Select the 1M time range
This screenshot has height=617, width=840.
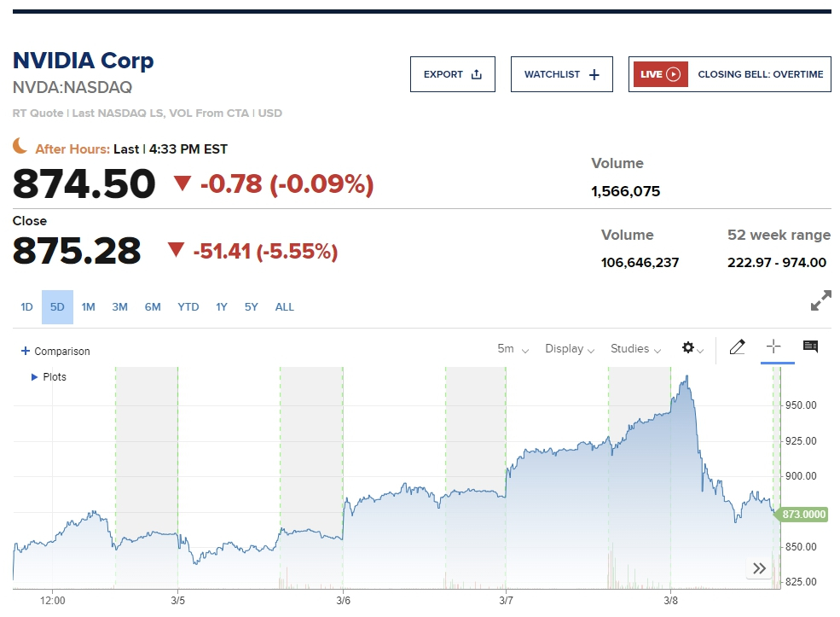(89, 307)
